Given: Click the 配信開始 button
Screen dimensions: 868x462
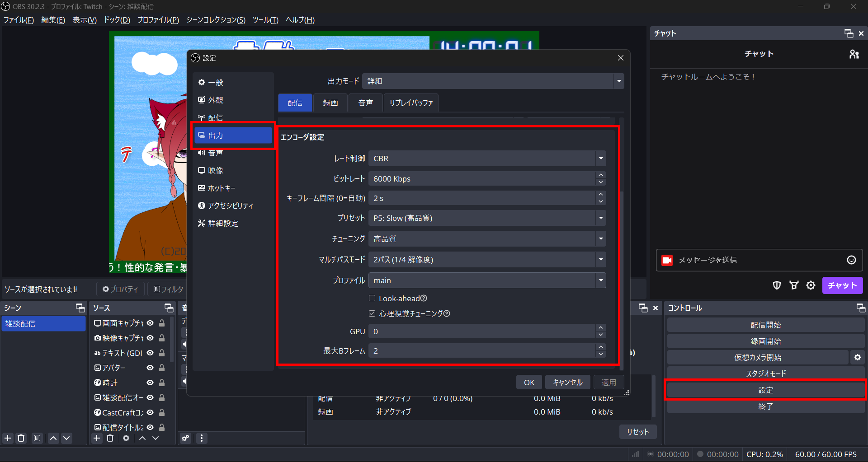Looking at the screenshot, I should [766, 325].
